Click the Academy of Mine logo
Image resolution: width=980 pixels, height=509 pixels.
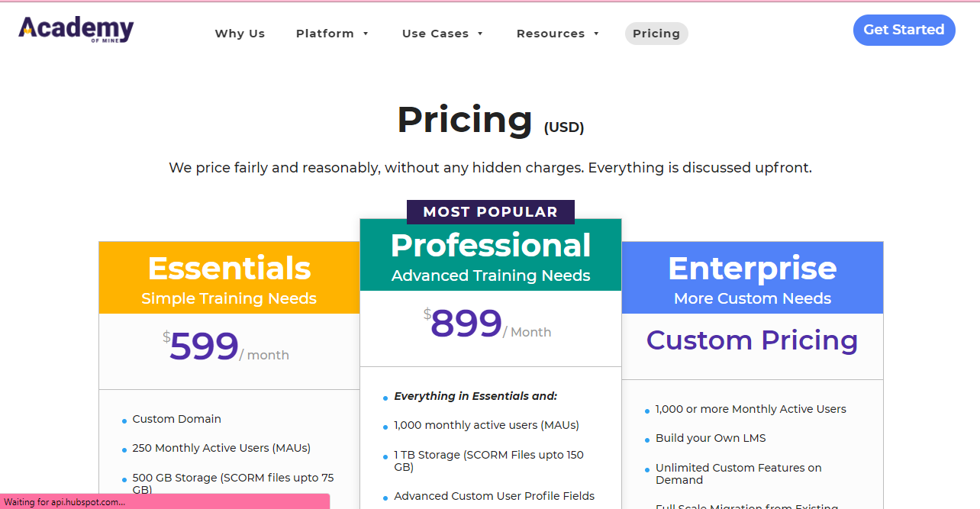tap(76, 30)
